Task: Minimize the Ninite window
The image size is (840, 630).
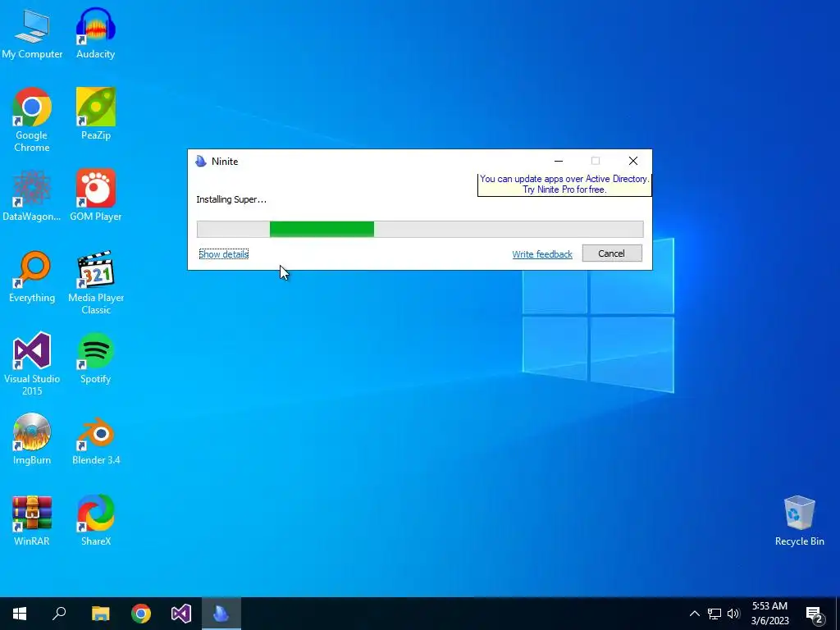Action: [558, 161]
